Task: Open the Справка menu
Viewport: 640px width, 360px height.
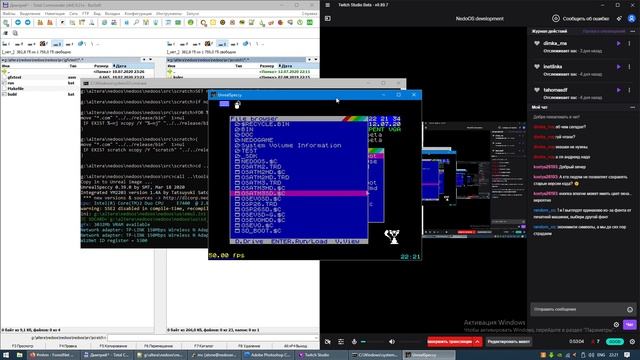Action: (309, 13)
